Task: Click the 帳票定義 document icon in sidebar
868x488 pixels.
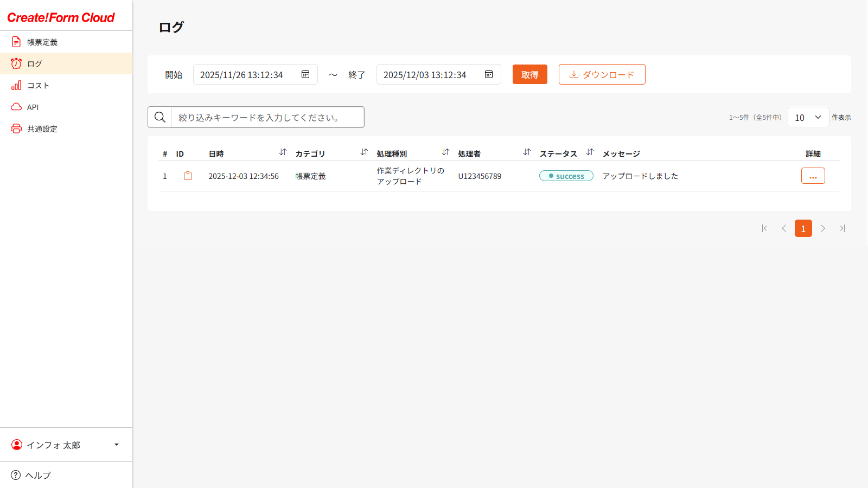Action: (x=16, y=42)
